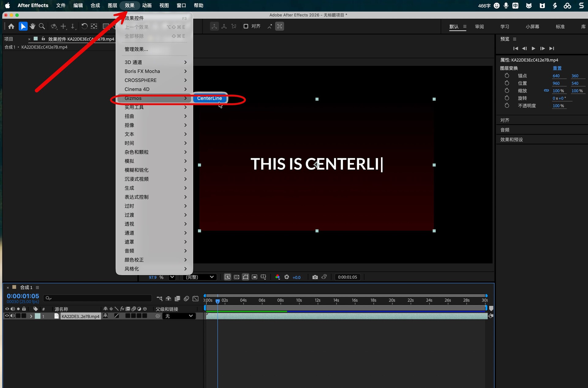The image size is (588, 388).
Task: Play the preview with the play button
Action: tap(533, 48)
